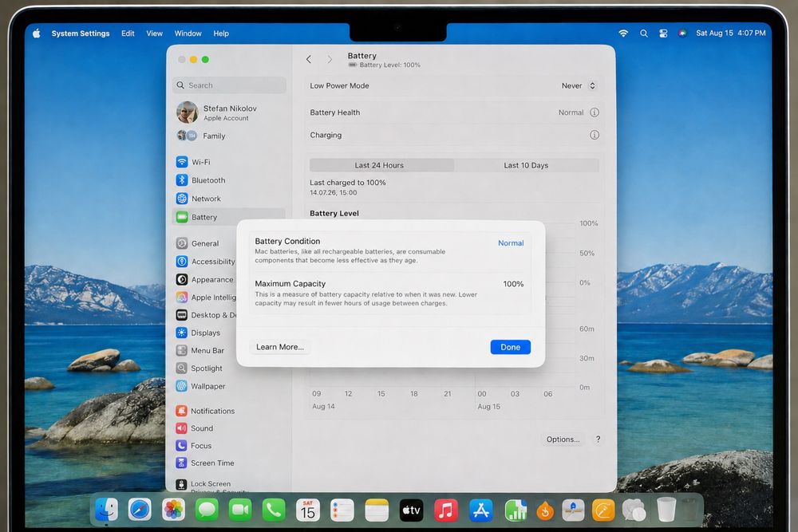Open Photos from the Dock

click(x=173, y=509)
